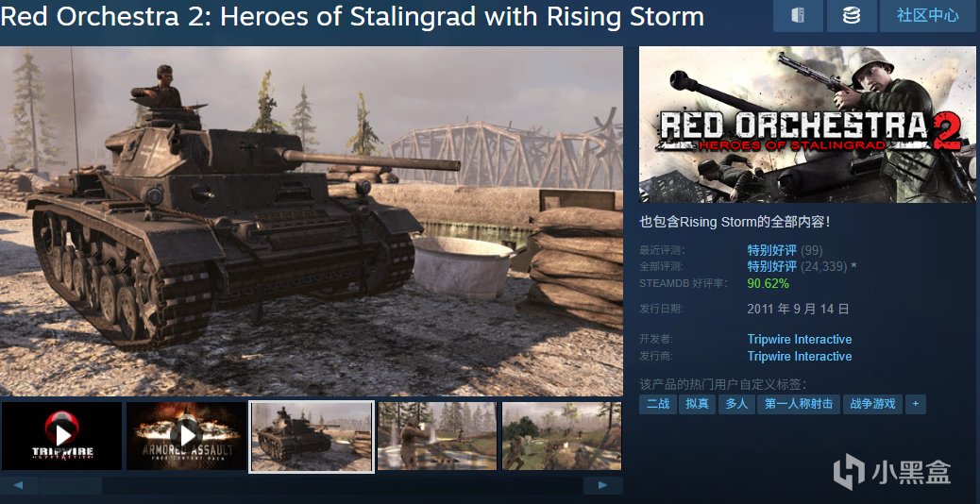Open Tripwire Interactive publisher link
Screen dimensions: 980x504
[800, 356]
